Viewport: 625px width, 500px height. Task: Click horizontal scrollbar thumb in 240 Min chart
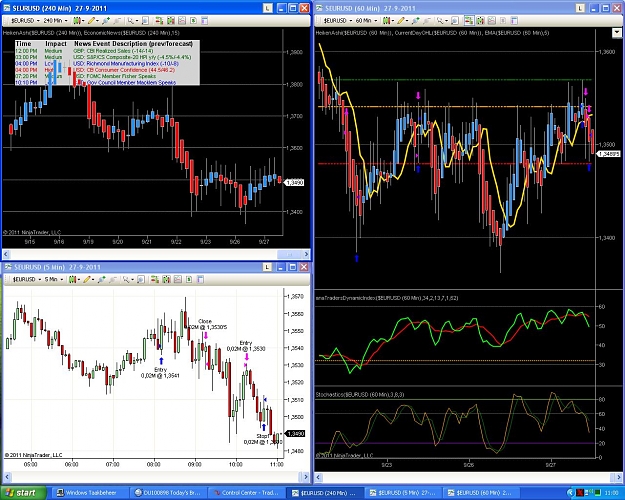[290, 254]
